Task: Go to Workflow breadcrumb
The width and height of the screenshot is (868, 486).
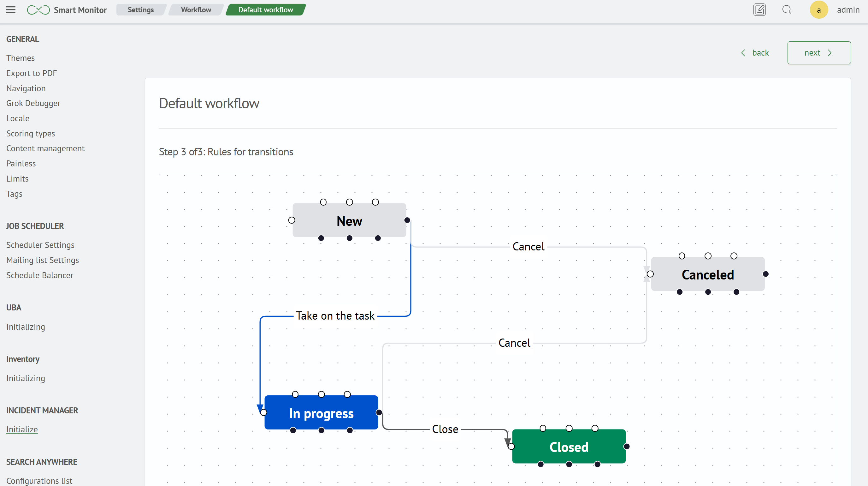Action: pos(196,10)
